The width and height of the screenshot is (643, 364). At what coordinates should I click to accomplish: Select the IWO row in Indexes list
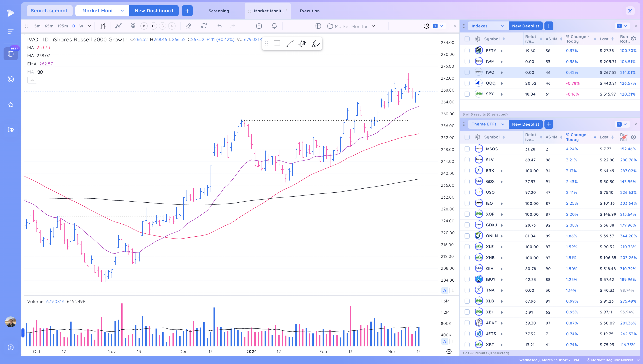click(550, 72)
